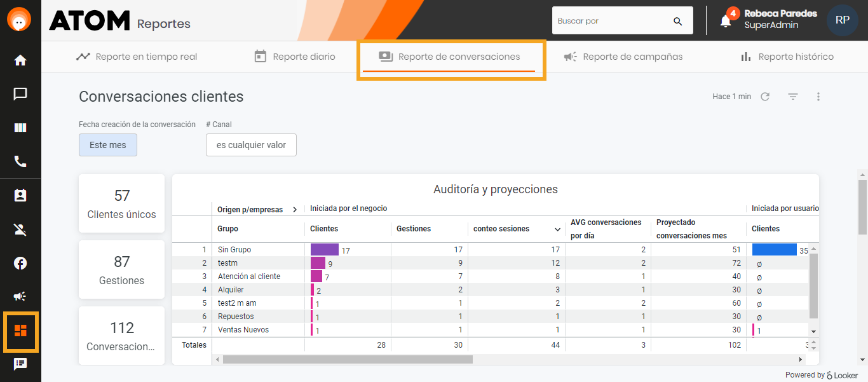
Task: Click the table scroll-down arrow
Action: (x=813, y=332)
